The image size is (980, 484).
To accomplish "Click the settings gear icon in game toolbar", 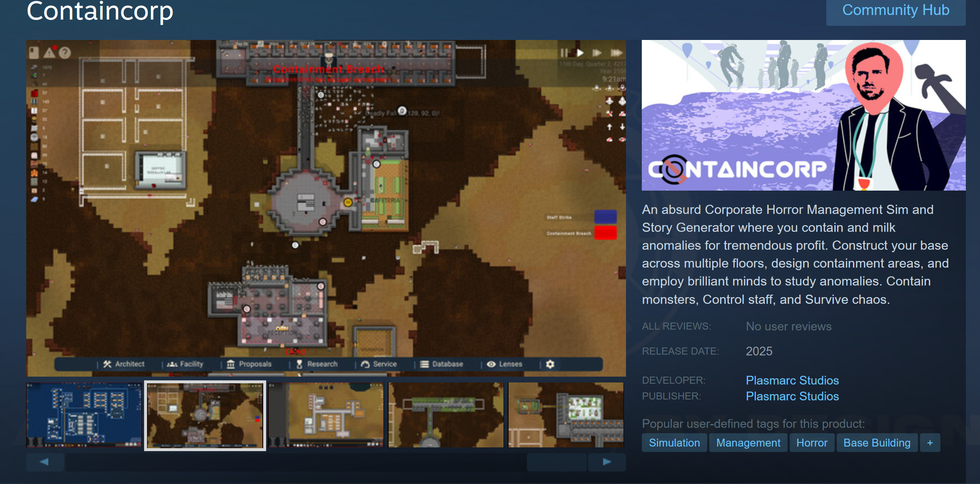I will tap(550, 364).
